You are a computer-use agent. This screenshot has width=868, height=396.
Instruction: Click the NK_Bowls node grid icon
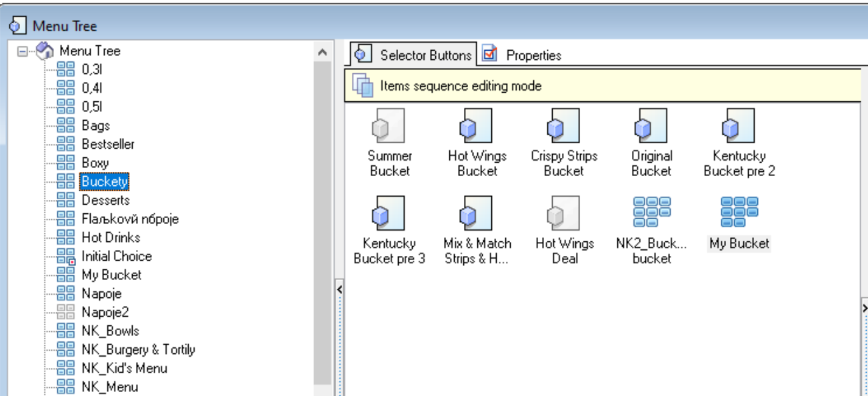[67, 331]
